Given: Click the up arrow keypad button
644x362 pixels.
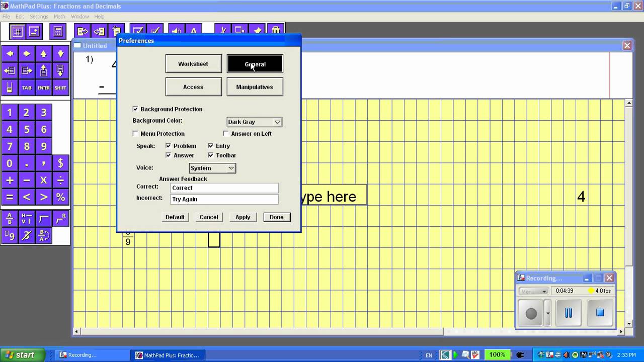Looking at the screenshot, I should point(44,54).
